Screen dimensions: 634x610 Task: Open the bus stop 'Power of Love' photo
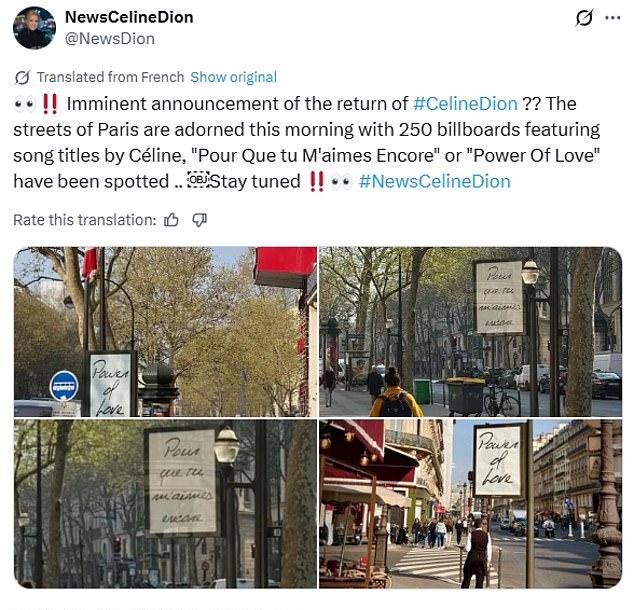(165, 332)
